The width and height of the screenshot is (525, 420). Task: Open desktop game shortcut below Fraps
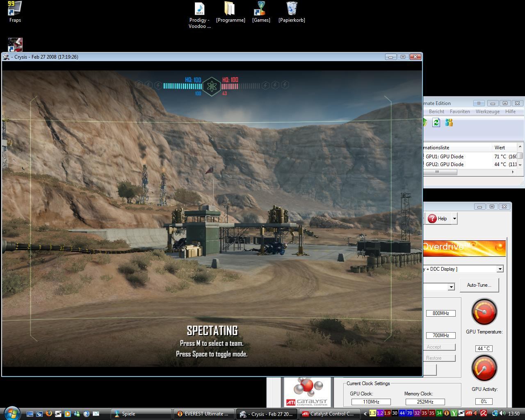pos(15,44)
